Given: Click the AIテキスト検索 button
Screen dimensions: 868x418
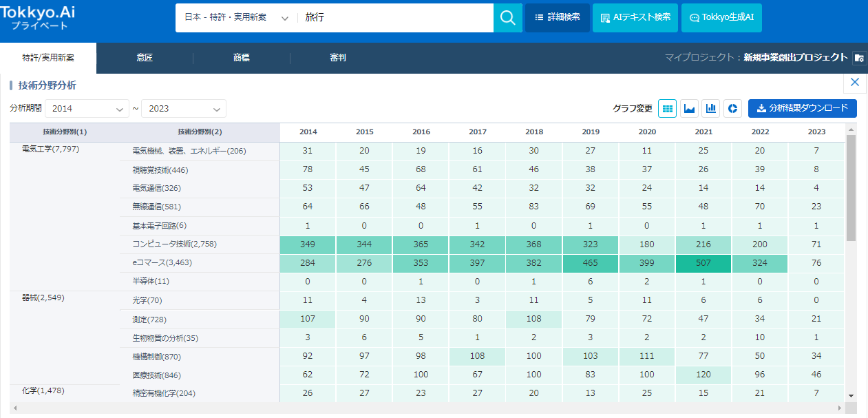Looking at the screenshot, I should pyautogui.click(x=635, y=18).
